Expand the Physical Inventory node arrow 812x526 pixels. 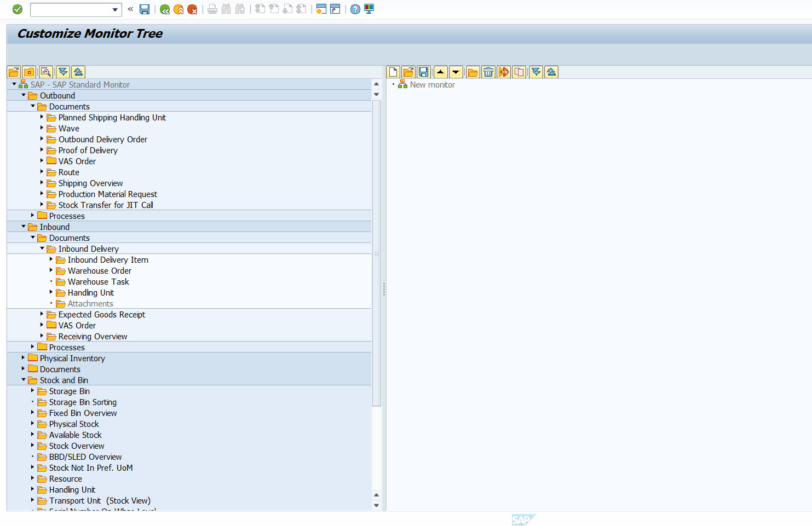[x=23, y=358]
